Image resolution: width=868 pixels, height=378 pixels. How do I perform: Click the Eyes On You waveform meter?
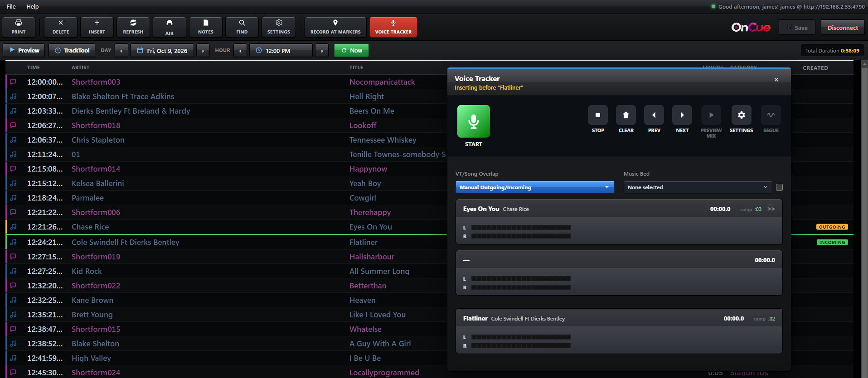[521, 232]
